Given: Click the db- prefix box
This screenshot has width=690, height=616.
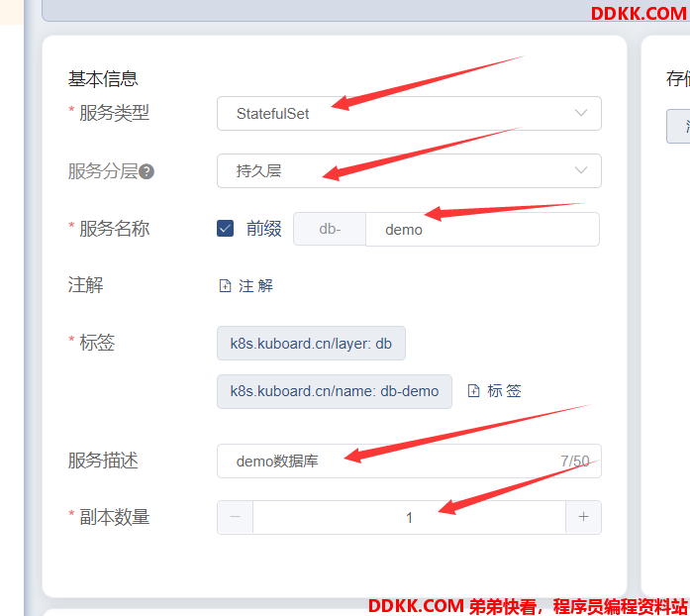Looking at the screenshot, I should pyautogui.click(x=330, y=229).
